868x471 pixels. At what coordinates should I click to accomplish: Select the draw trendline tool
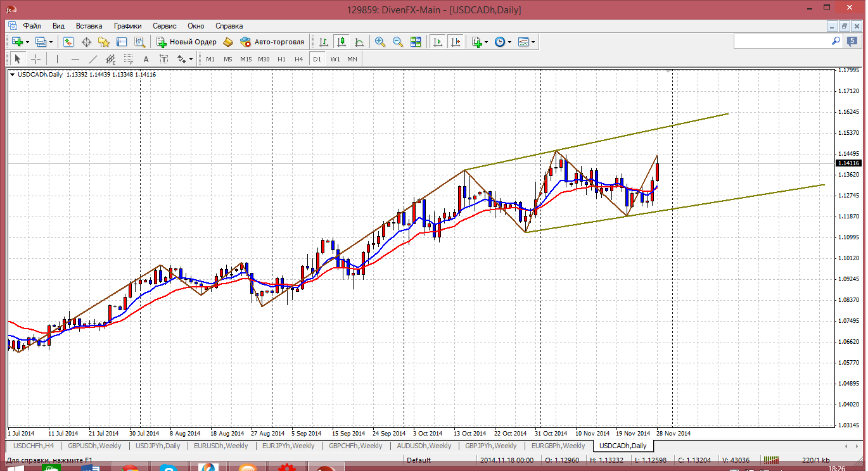click(93, 59)
